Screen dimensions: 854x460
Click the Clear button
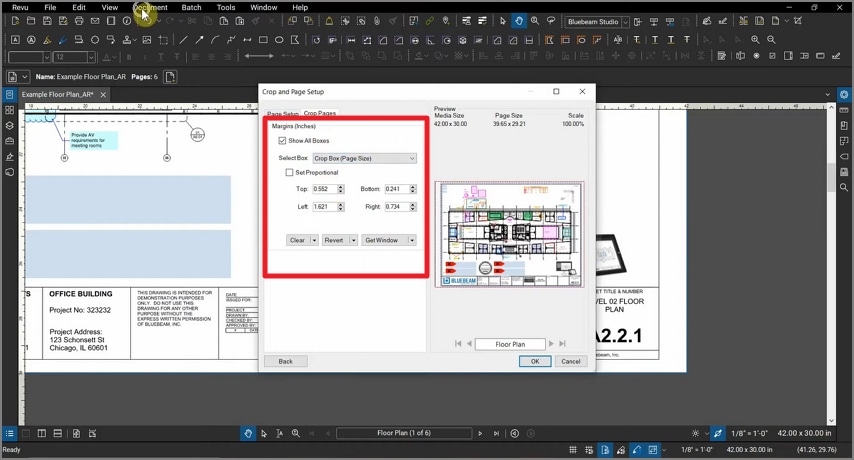coord(297,240)
